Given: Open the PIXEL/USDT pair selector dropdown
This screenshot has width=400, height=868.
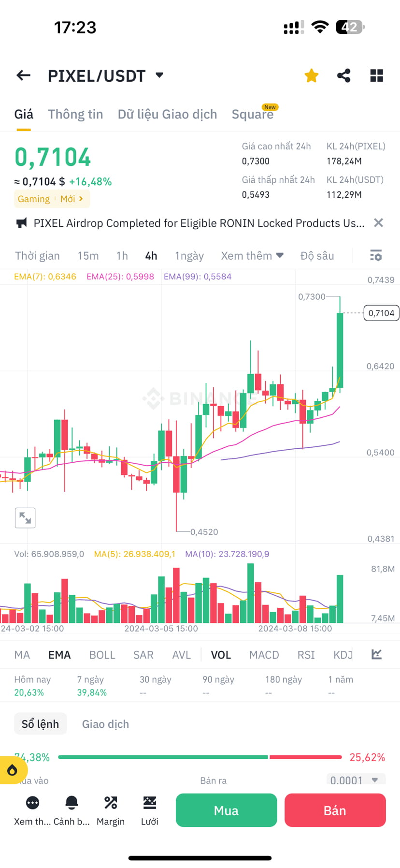Looking at the screenshot, I should (x=159, y=75).
